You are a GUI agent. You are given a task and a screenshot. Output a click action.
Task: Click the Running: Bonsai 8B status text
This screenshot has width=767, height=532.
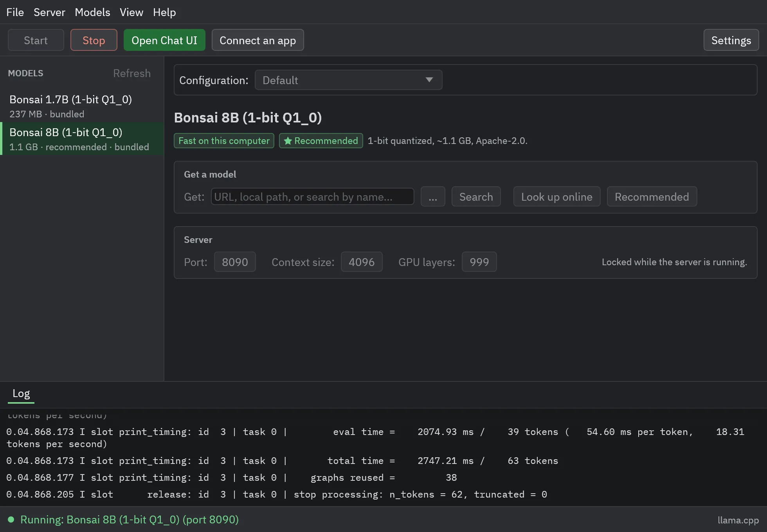pos(130,519)
